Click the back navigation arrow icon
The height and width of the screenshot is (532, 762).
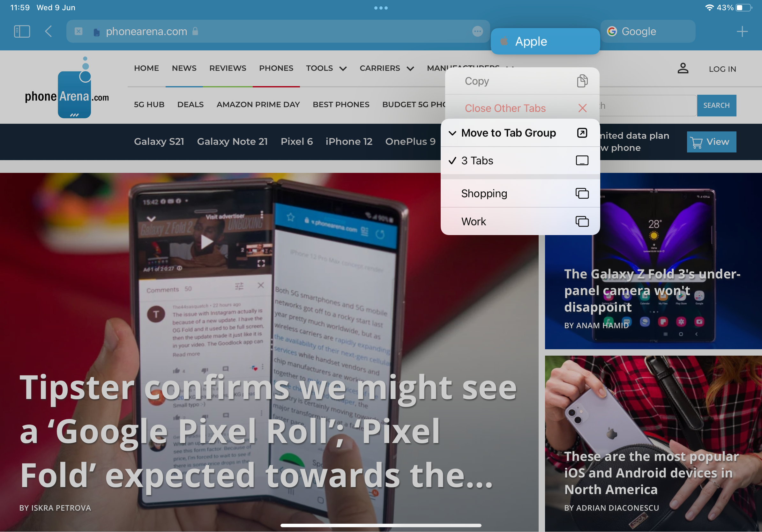tap(49, 31)
